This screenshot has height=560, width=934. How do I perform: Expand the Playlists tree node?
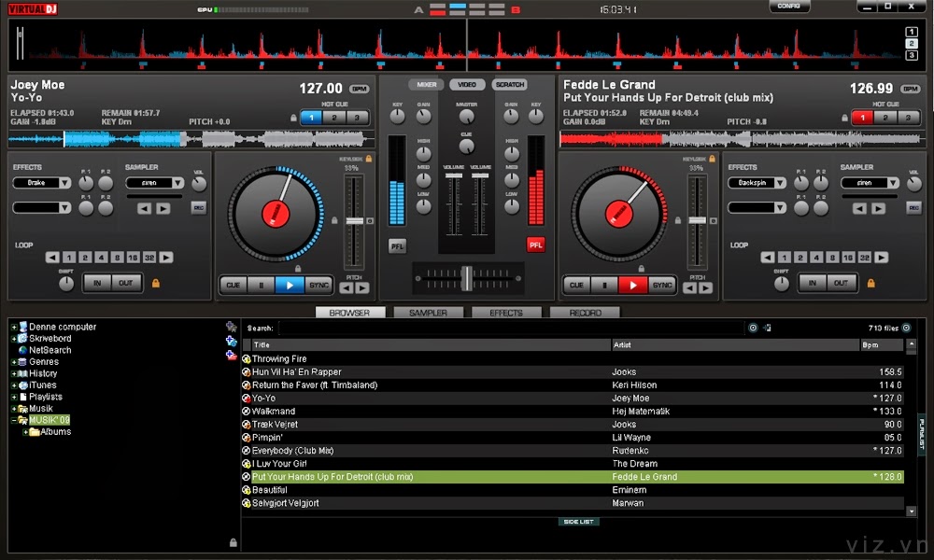tap(14, 397)
